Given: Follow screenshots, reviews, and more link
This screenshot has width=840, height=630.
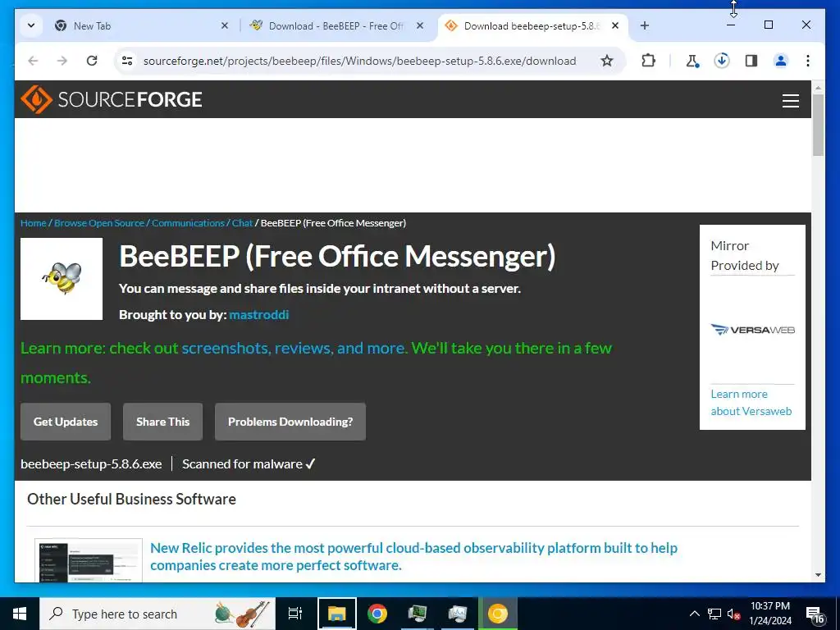Looking at the screenshot, I should [x=294, y=348].
